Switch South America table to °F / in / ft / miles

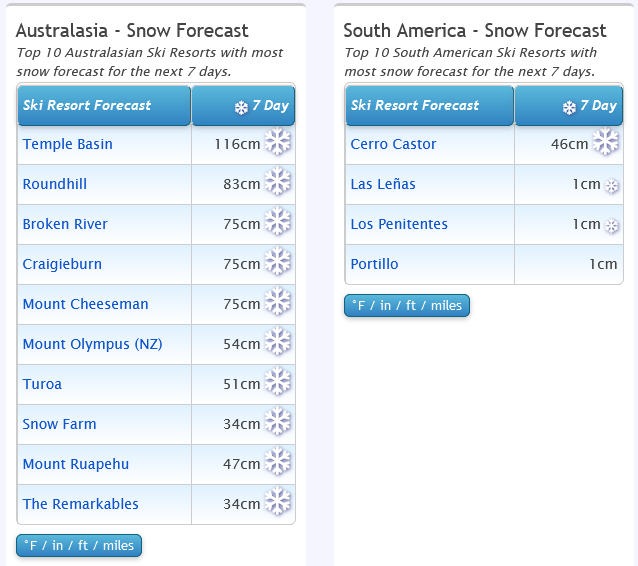pos(407,305)
